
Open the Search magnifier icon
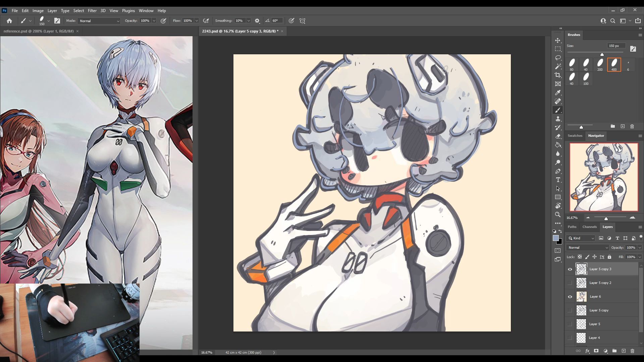613,21
